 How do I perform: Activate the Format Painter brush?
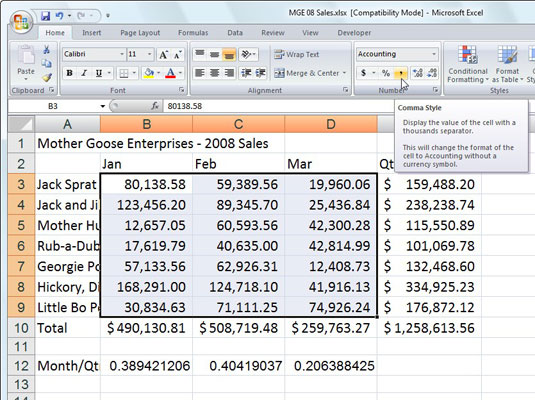click(47, 77)
